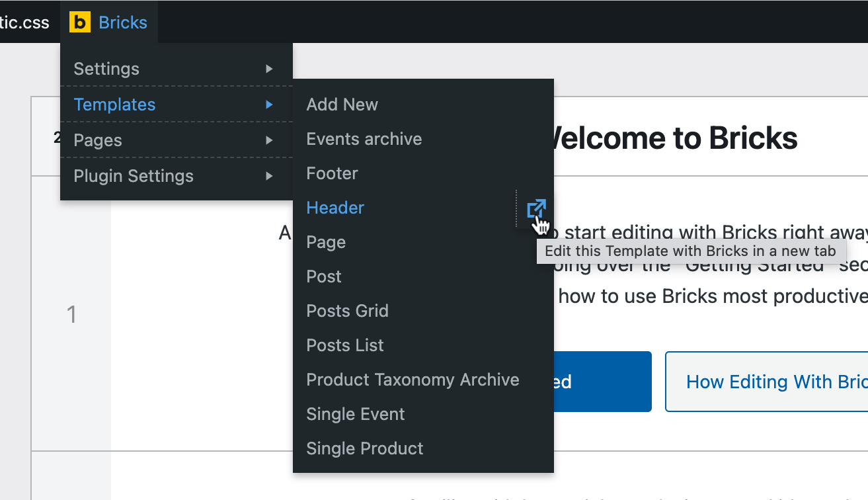Expand the Templates submenu arrow
The image size is (868, 500).
pos(269,104)
